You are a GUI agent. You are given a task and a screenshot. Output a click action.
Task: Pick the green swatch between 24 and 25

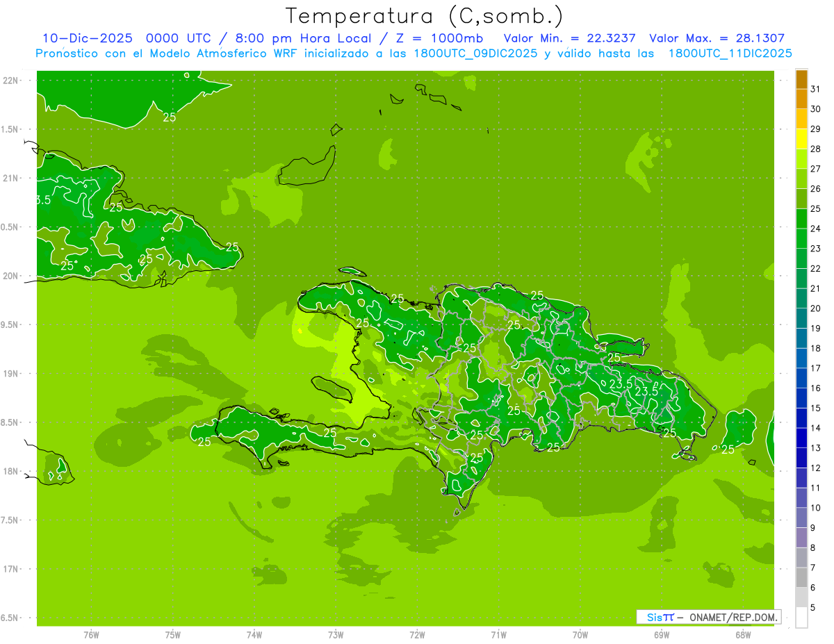801,219
